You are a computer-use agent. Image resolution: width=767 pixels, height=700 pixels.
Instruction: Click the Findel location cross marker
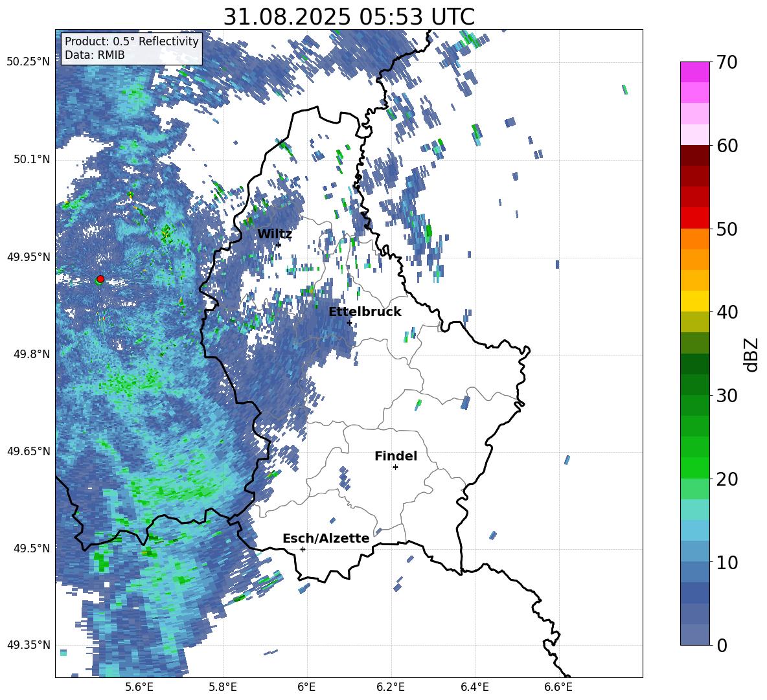click(395, 468)
